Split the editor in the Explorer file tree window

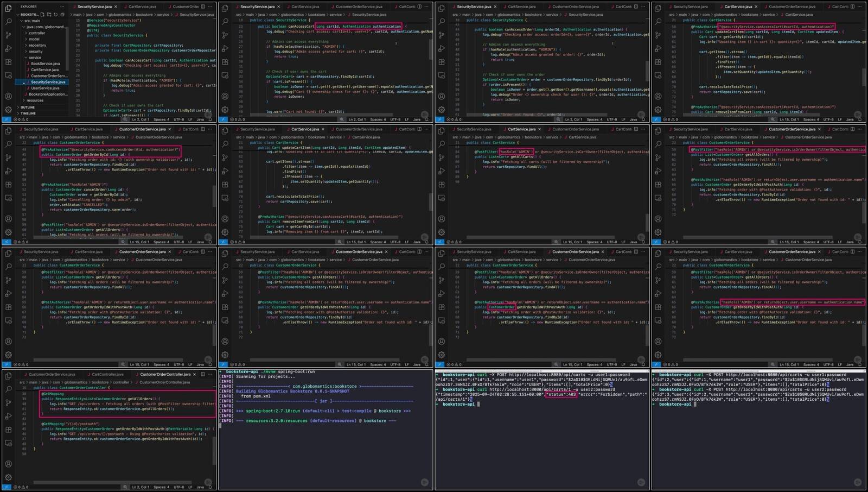203,7
